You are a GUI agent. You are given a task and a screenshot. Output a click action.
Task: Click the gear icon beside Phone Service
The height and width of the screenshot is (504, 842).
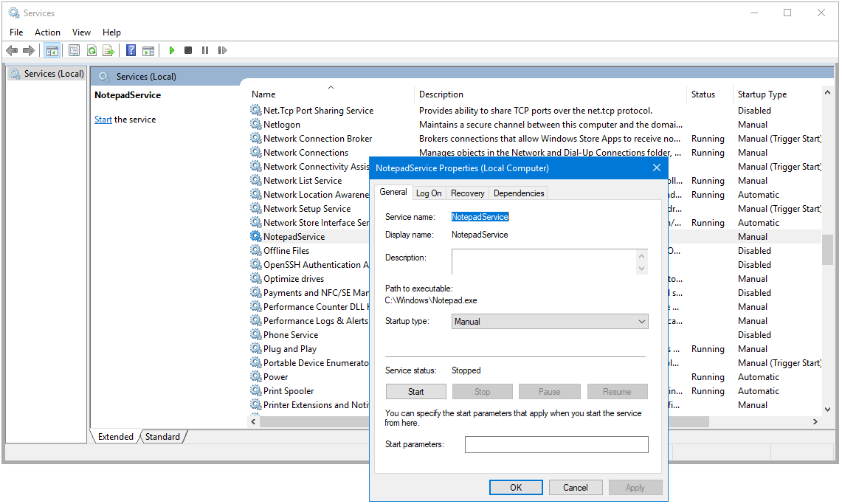click(x=255, y=335)
